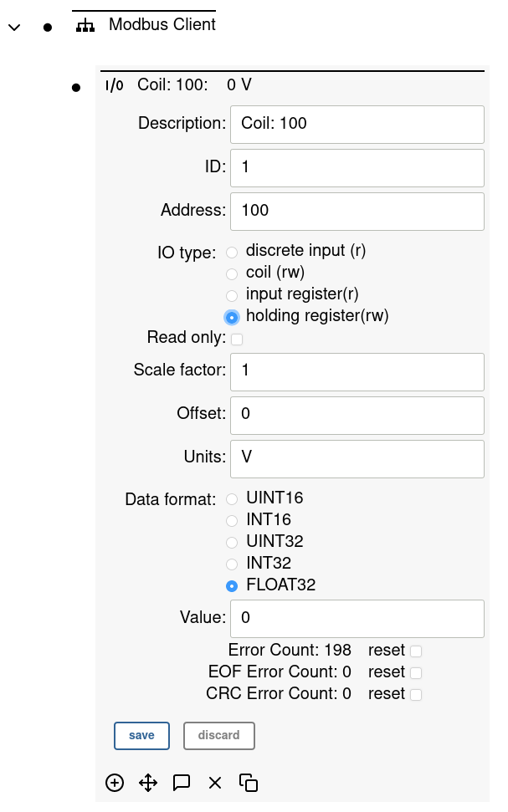Select UINT16 data format
The height and width of the screenshot is (812, 508).
pos(232,499)
